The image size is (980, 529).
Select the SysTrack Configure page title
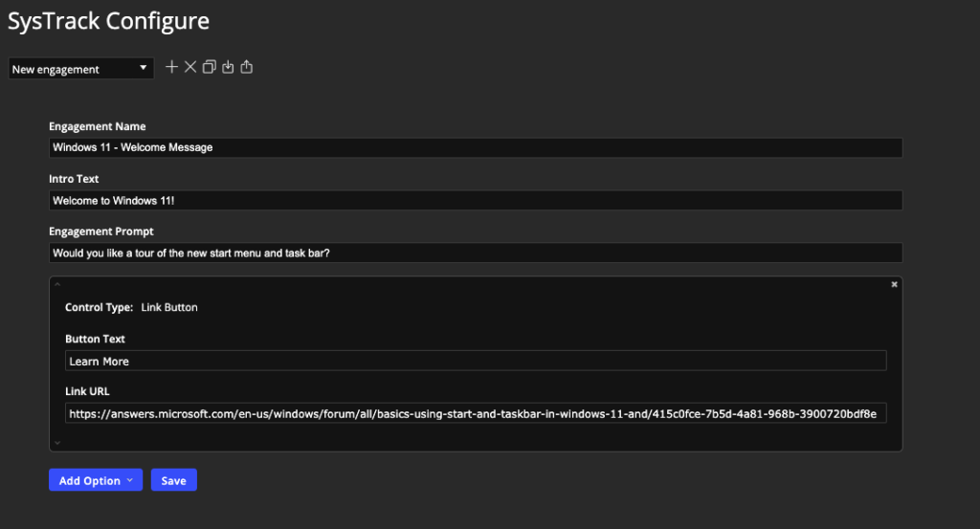109,21
